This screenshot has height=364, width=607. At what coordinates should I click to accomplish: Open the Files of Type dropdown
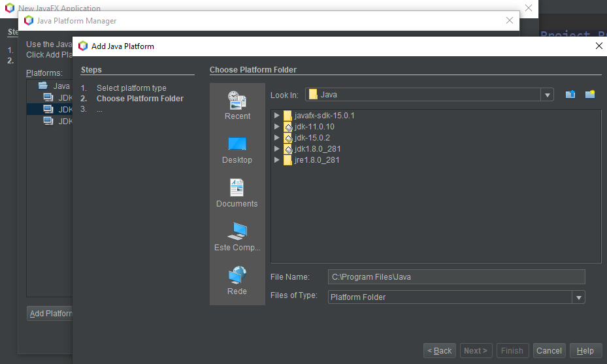(x=578, y=297)
